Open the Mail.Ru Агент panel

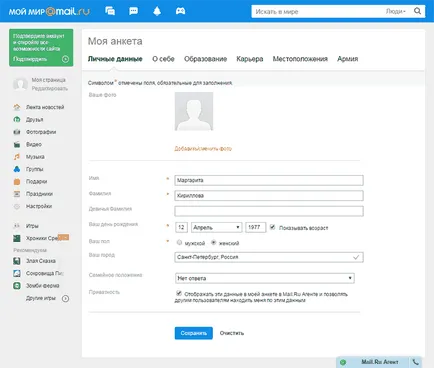coord(380,362)
